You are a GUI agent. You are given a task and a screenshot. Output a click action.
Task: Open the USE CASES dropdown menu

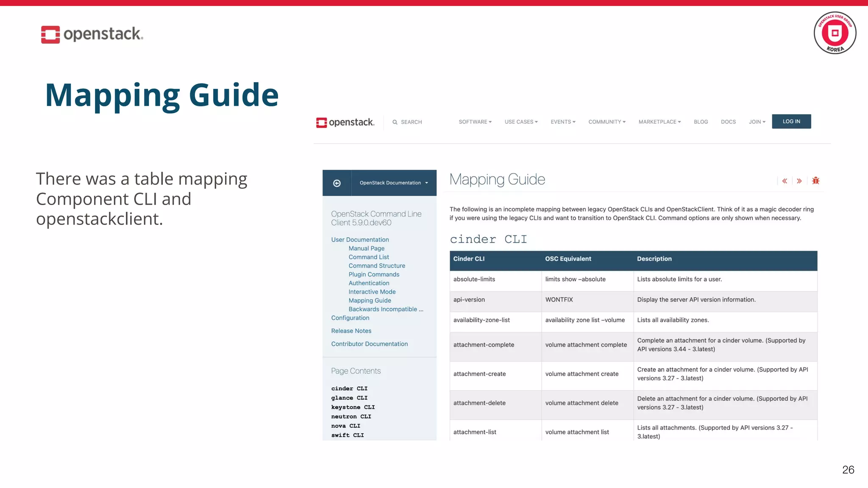[x=521, y=122]
